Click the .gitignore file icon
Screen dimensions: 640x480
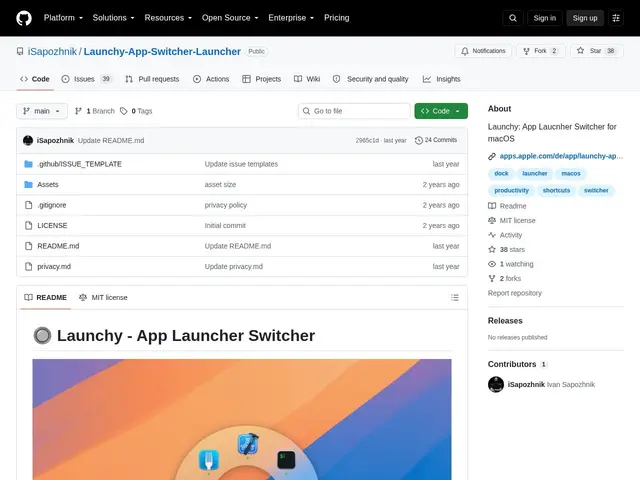28,205
